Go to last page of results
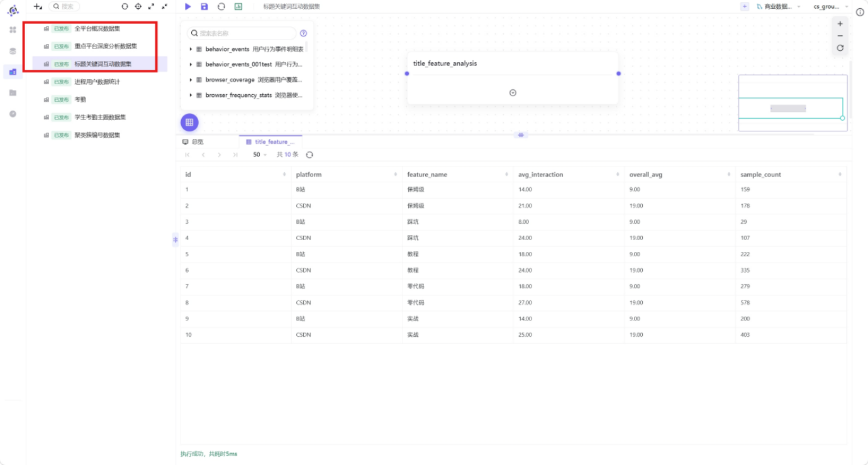This screenshot has width=868, height=465. tap(235, 155)
